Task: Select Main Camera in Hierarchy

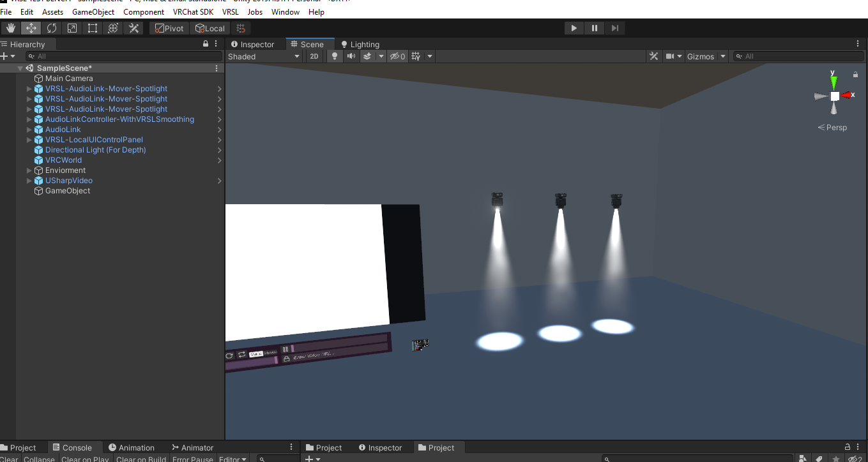Action: 69,78
